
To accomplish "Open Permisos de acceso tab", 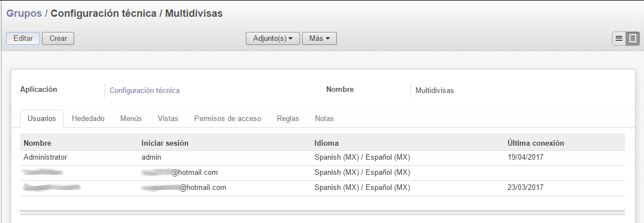I will point(227,118).
